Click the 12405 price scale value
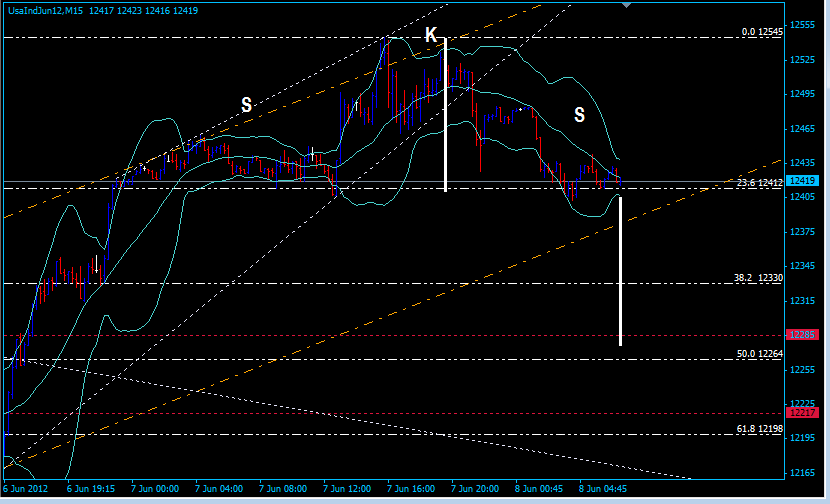This screenshot has width=830, height=504. 802,197
